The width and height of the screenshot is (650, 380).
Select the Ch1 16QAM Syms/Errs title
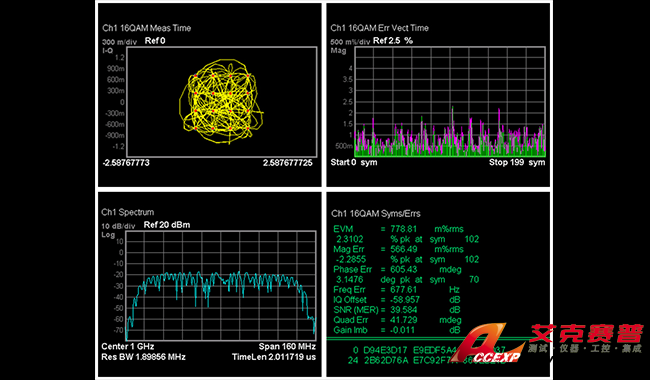coord(376,214)
